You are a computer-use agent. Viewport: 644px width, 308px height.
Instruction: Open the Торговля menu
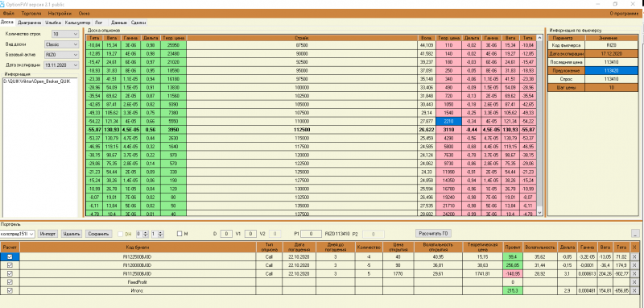click(31, 14)
